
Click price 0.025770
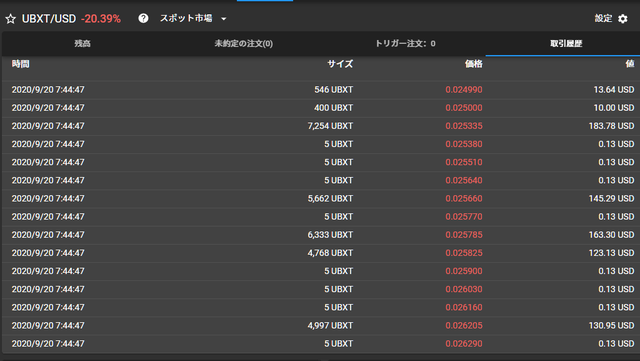coord(464,216)
